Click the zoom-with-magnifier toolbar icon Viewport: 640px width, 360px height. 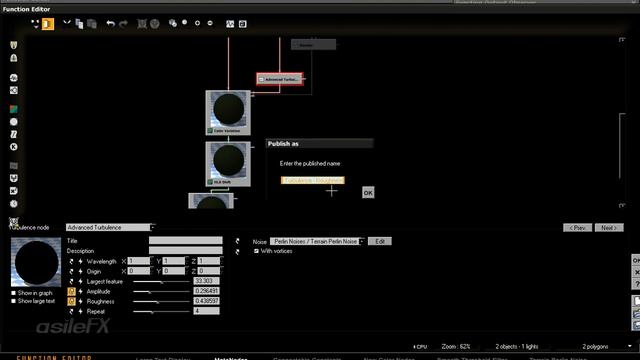click(173, 23)
